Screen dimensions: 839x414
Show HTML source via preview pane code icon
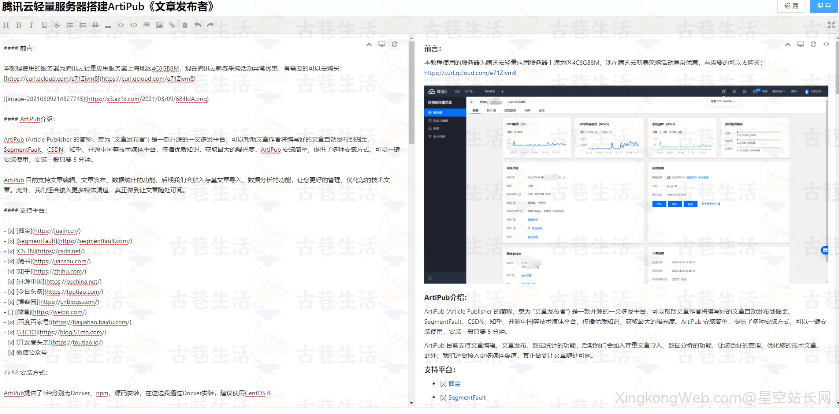(826, 44)
